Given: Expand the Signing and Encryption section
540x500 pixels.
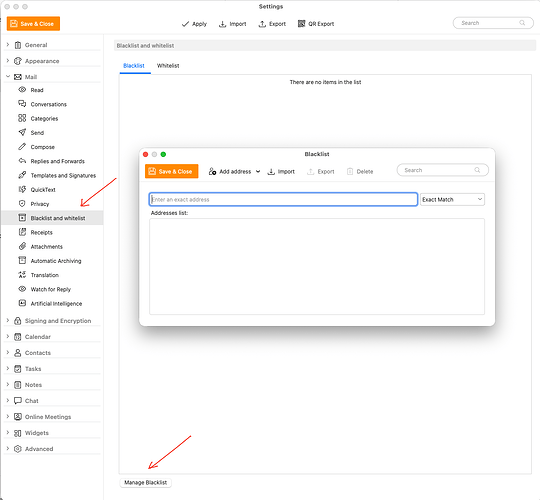Looking at the screenshot, I should click(8, 321).
